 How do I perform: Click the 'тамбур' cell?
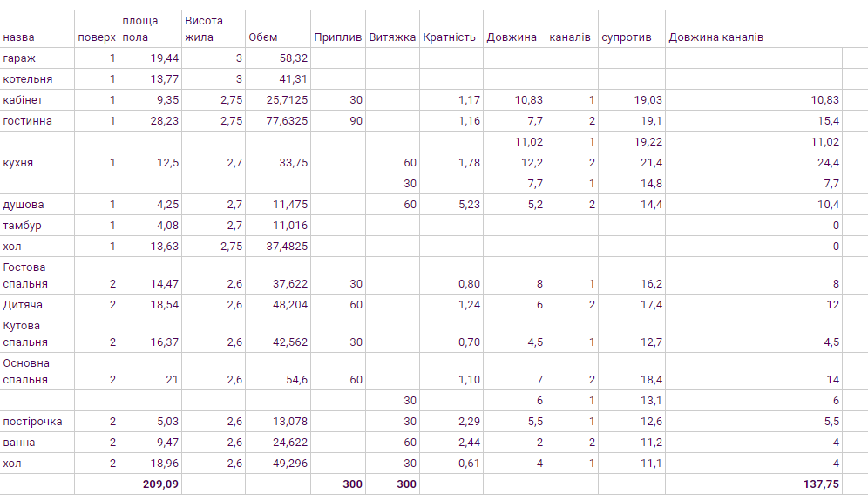pos(37,226)
